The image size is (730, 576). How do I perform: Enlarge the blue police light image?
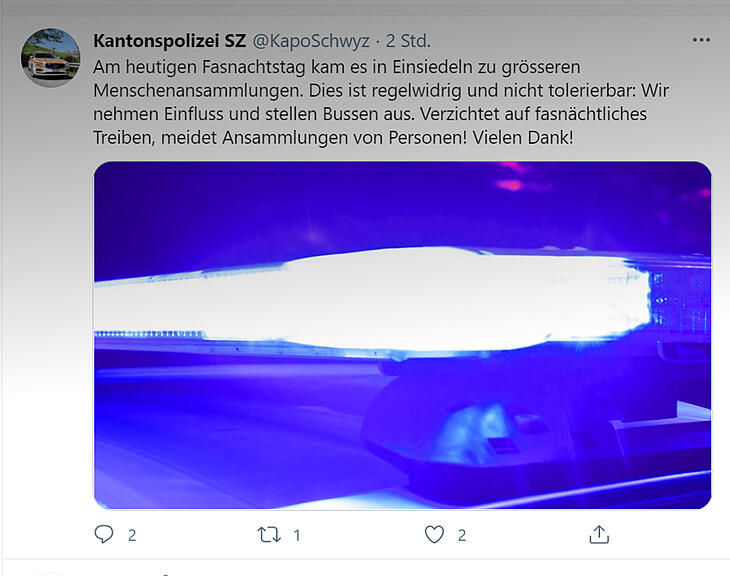click(x=402, y=335)
